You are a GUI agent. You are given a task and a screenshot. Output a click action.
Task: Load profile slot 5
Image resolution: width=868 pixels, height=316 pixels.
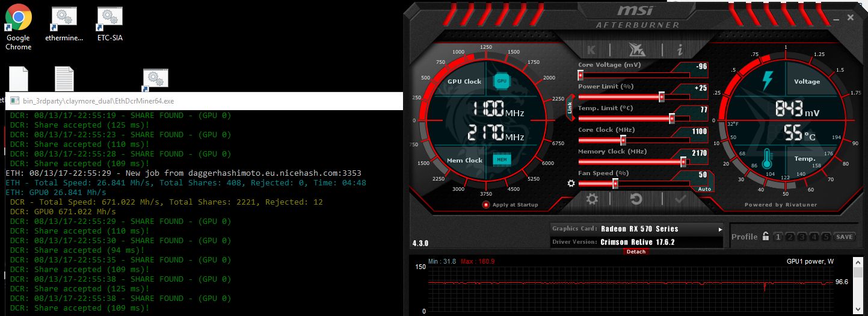click(826, 237)
